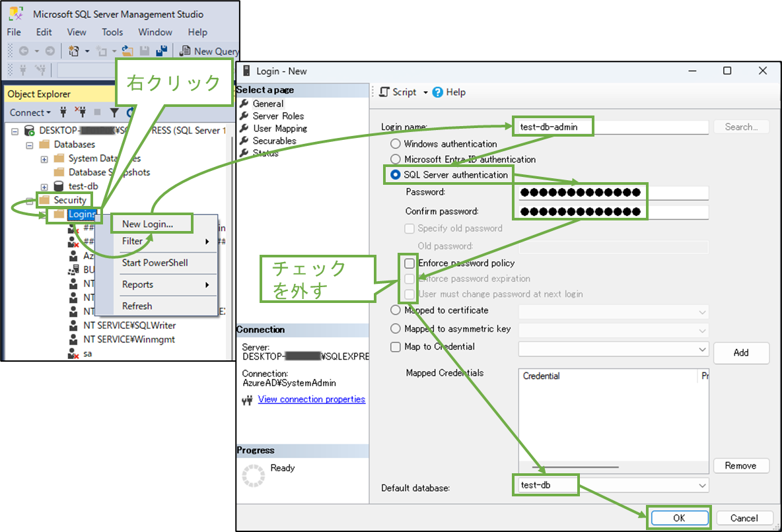Click the Script icon in Login dialog
This screenshot has height=532, width=782.
point(384,92)
